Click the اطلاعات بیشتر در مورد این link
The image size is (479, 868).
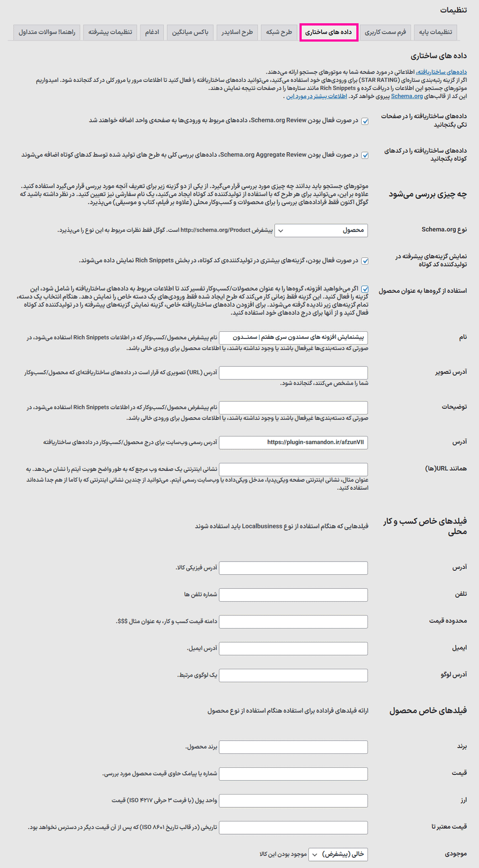[x=317, y=96]
